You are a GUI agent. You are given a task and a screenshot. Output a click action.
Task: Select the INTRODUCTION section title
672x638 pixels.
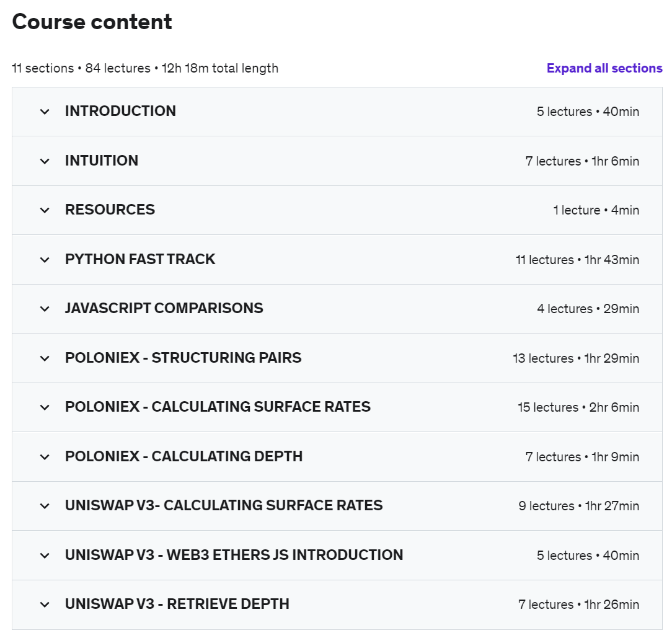[120, 111]
